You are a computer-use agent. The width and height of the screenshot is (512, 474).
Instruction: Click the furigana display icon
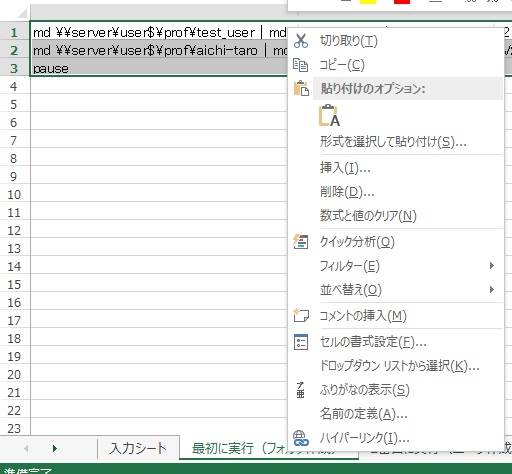[x=300, y=390]
